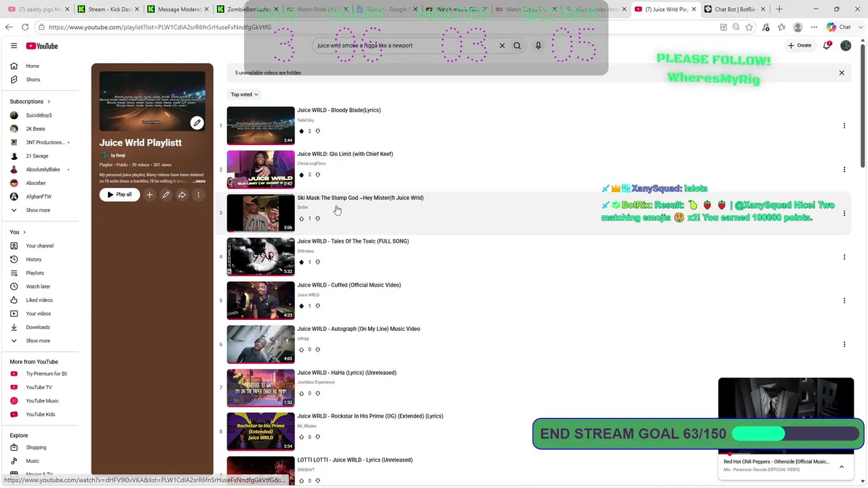This screenshot has width=868, height=488.
Task: Downvote Tales Of The Toxic video
Action: [x=317, y=262]
